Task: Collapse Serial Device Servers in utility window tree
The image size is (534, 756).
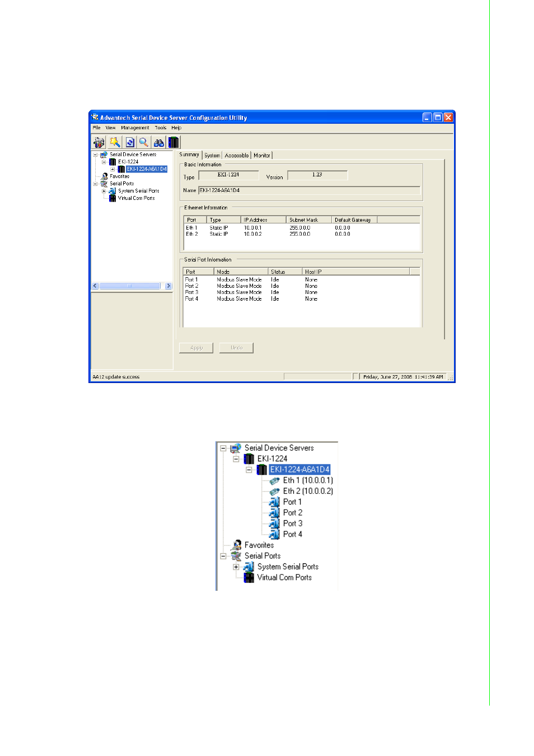Action: 95,155
